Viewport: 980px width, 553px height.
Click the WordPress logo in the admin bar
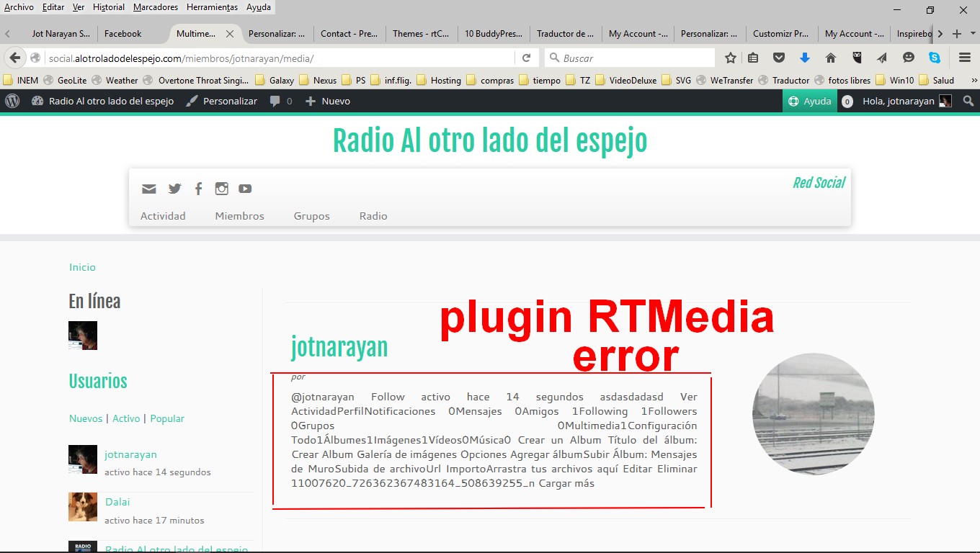click(12, 102)
